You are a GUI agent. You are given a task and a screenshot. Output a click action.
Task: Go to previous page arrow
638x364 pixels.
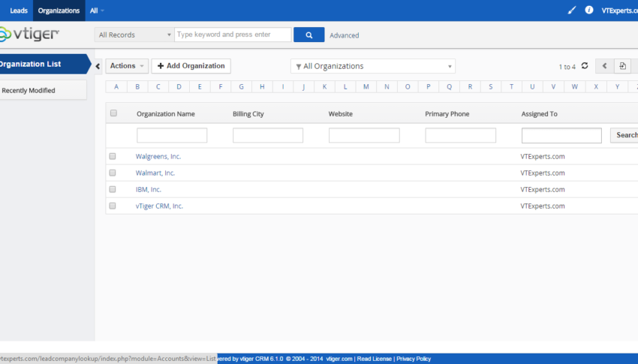604,66
